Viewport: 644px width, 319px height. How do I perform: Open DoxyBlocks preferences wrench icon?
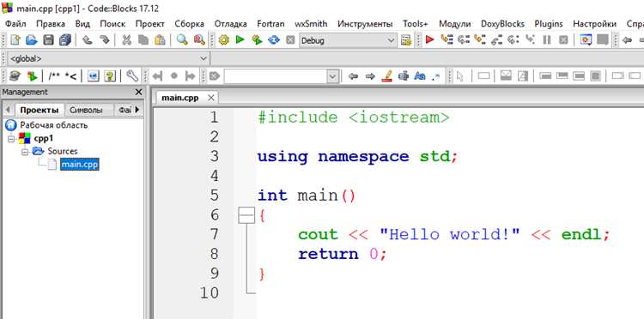click(132, 75)
